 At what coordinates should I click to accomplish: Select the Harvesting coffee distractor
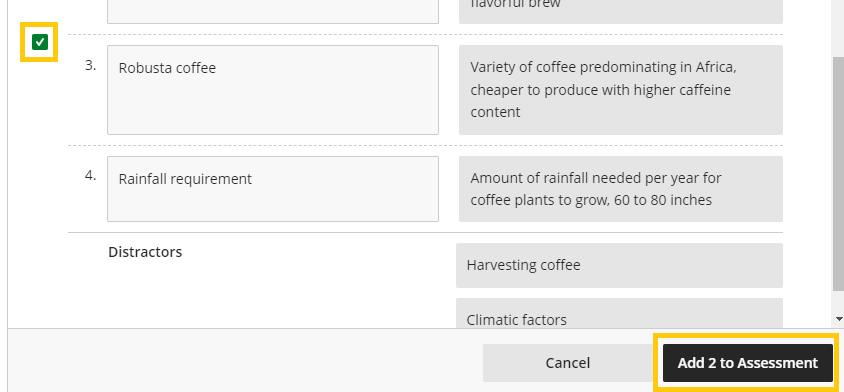coord(619,265)
